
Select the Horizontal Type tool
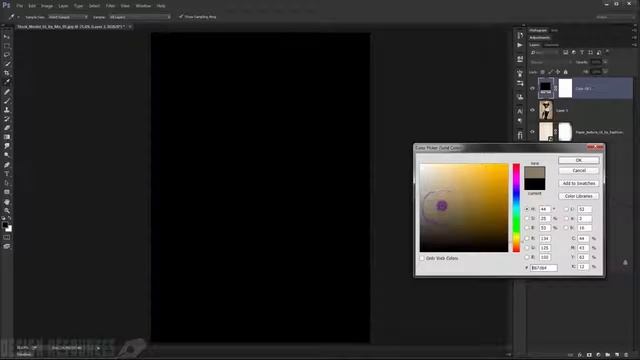tap(7, 173)
